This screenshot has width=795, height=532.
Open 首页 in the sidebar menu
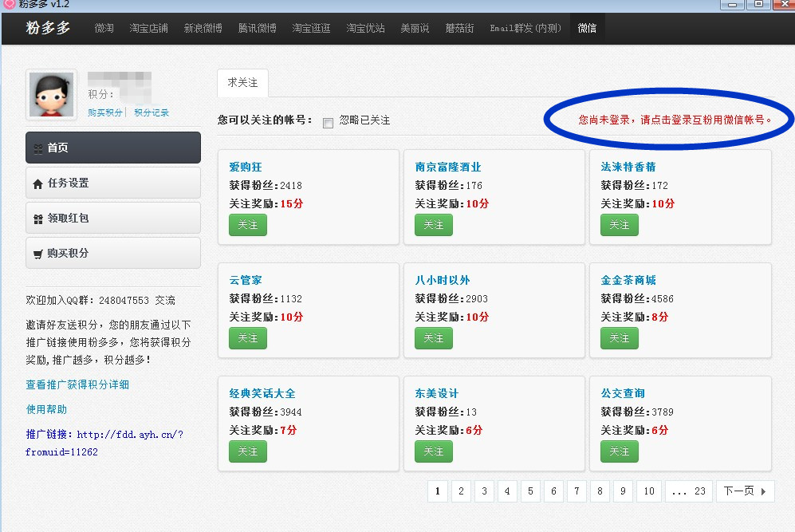coord(113,148)
